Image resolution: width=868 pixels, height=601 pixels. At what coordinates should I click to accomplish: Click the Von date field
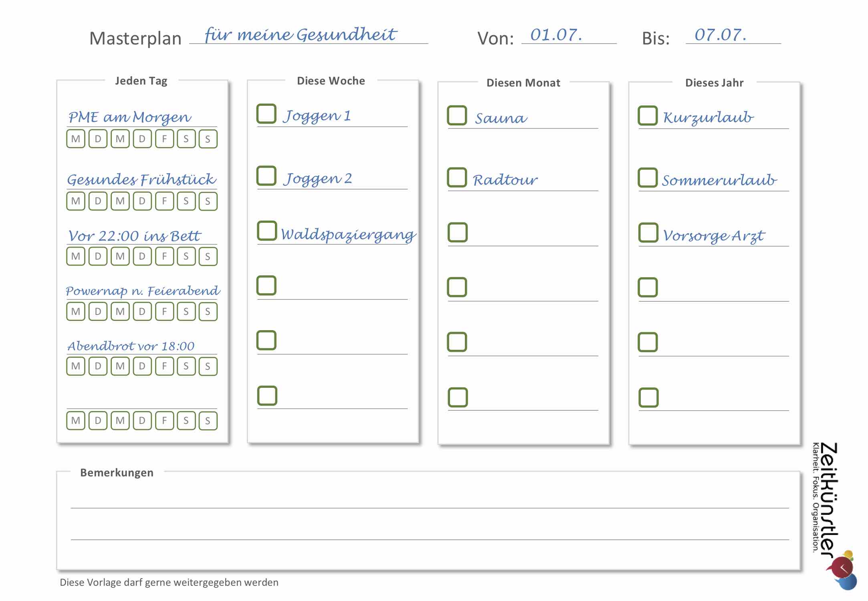tap(569, 35)
